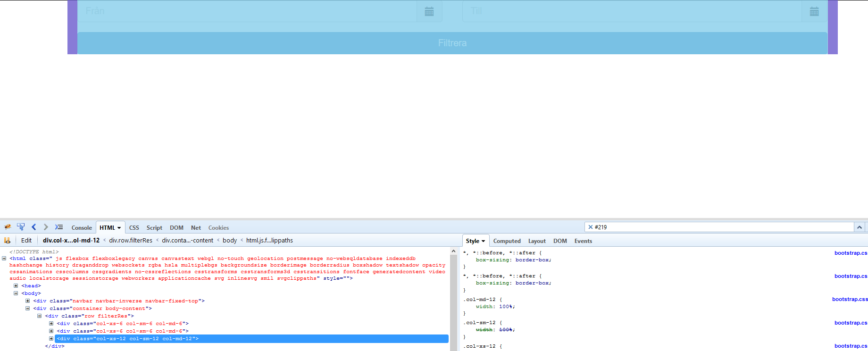The width and height of the screenshot is (868, 351).
Task: Open the Till calendar picker icon
Action: coord(814,11)
